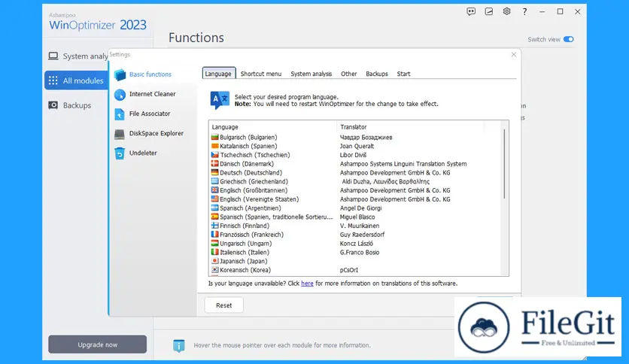The image size is (629, 364).
Task: Follow the 'here' translations link
Action: (x=307, y=284)
